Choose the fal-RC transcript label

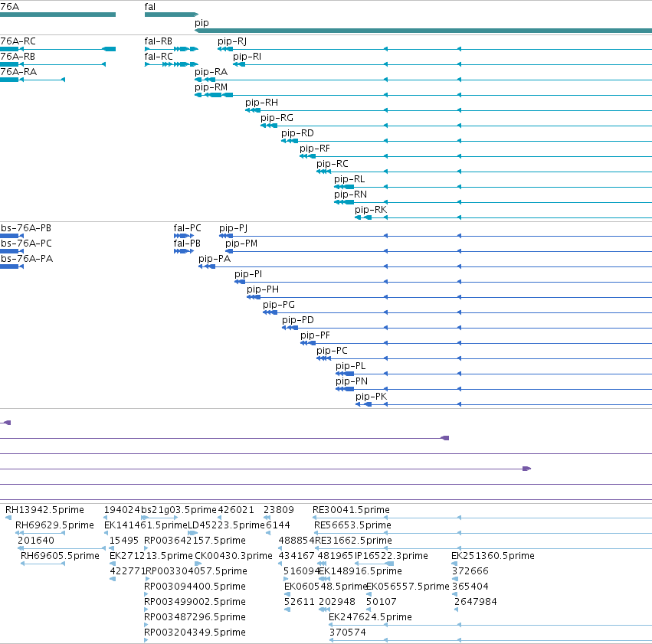point(159,57)
